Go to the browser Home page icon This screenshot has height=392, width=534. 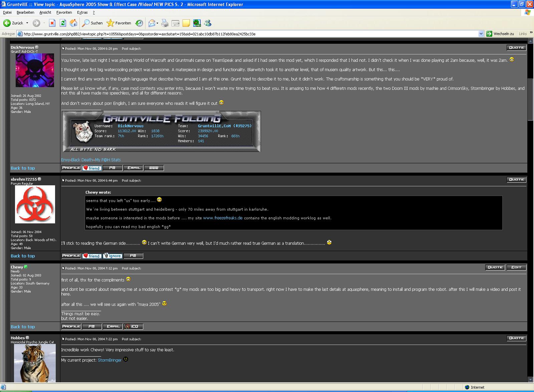coord(73,23)
